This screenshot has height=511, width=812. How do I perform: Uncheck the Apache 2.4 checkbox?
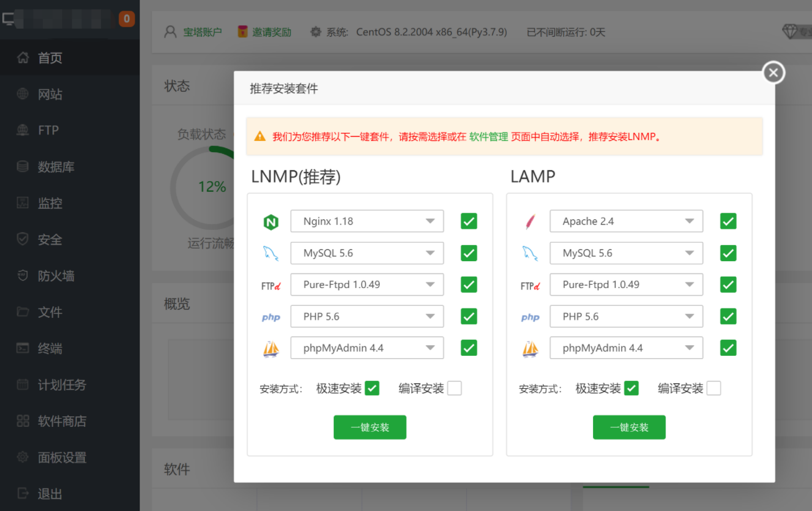728,221
